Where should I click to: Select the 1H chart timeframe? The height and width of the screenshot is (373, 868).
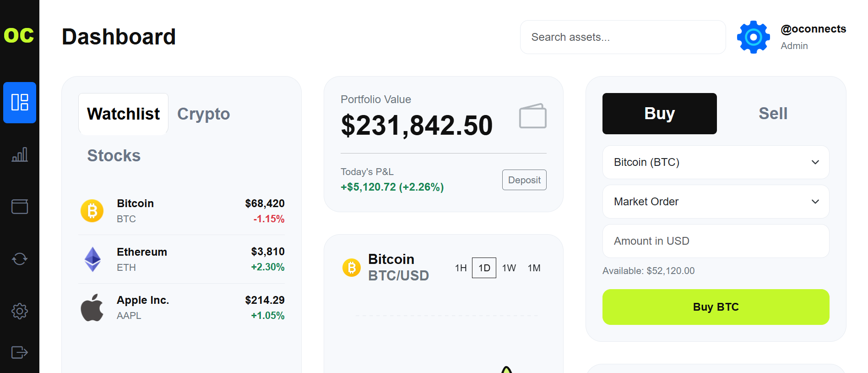pos(461,268)
